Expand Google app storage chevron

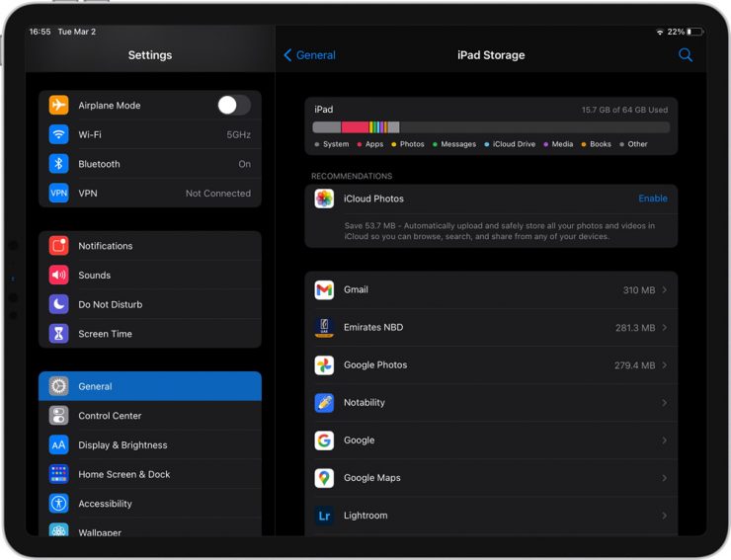click(x=665, y=440)
